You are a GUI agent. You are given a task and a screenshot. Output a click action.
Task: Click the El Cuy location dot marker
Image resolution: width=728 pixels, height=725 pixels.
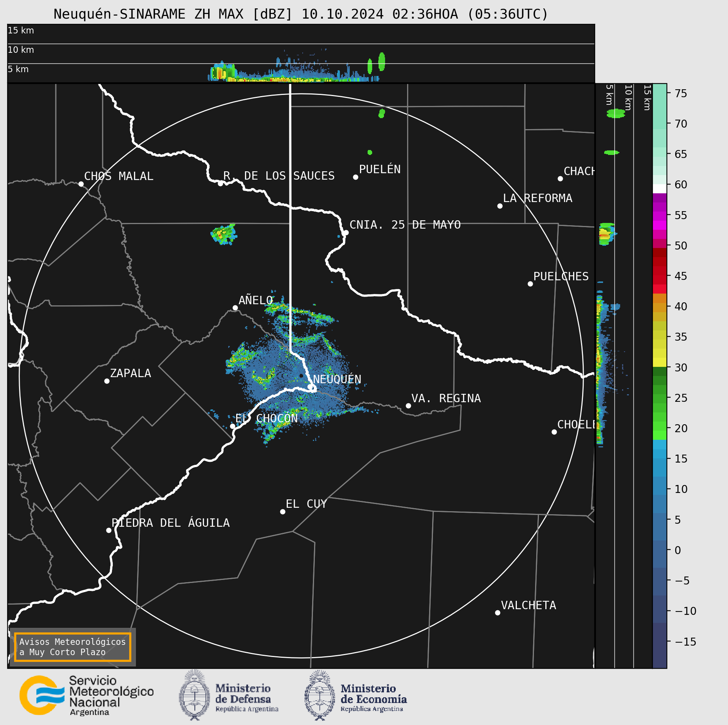pos(283,512)
